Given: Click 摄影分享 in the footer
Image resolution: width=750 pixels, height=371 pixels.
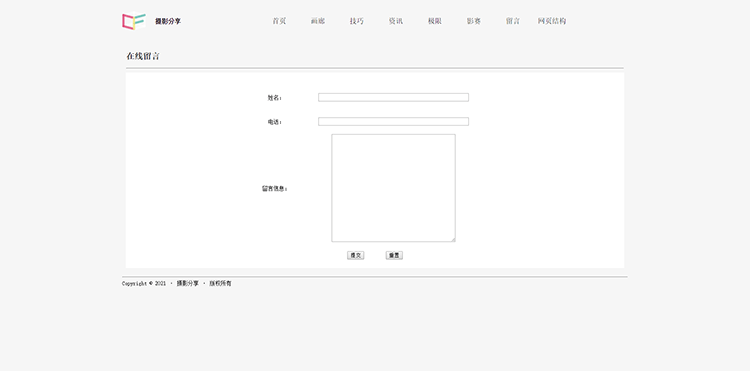Looking at the screenshot, I should [x=188, y=284].
